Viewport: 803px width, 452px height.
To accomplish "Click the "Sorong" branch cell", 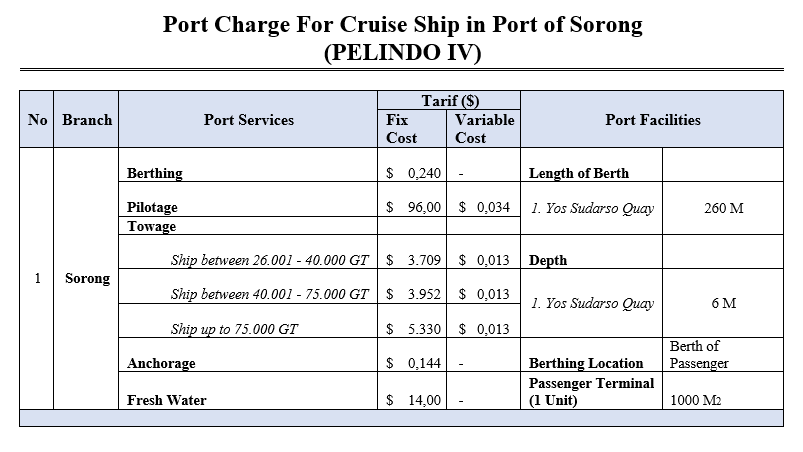I will pos(87,278).
